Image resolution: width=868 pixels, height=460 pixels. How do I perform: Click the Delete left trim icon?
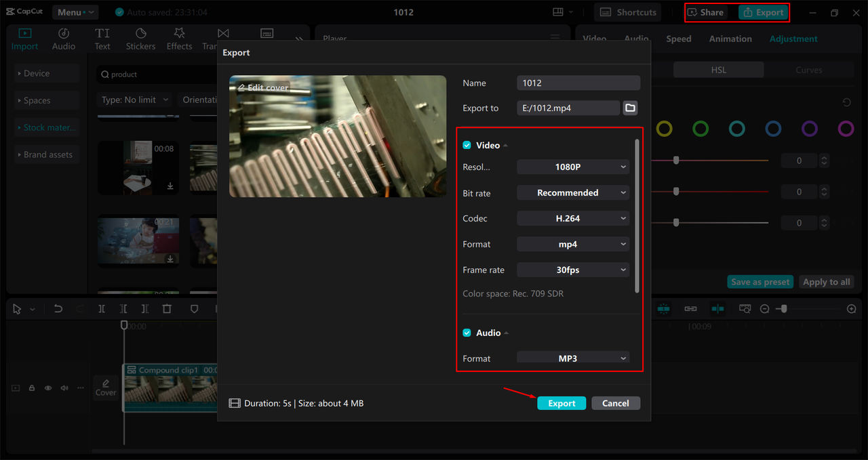123,309
